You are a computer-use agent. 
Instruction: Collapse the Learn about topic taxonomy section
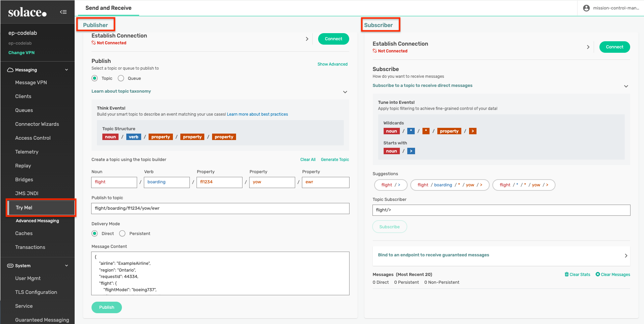345,92
